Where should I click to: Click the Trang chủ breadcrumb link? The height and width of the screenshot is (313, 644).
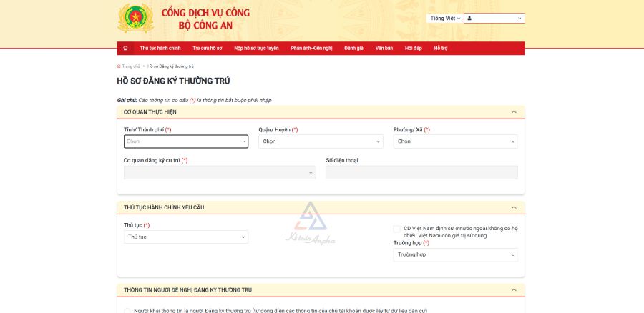coord(130,66)
